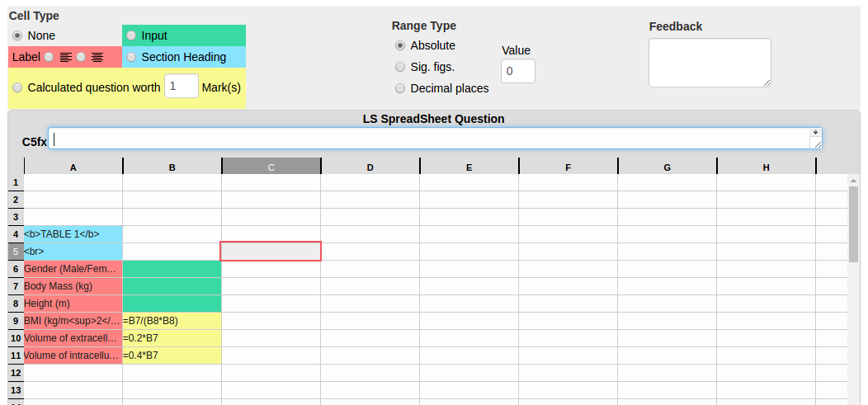
Task: Click the Gender (Male/Fem… label cell
Action: 73,269
